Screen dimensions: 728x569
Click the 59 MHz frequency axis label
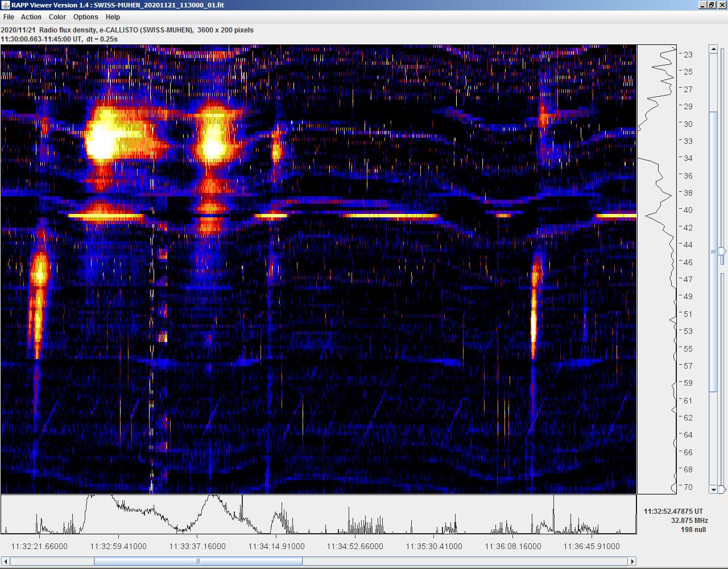click(688, 383)
